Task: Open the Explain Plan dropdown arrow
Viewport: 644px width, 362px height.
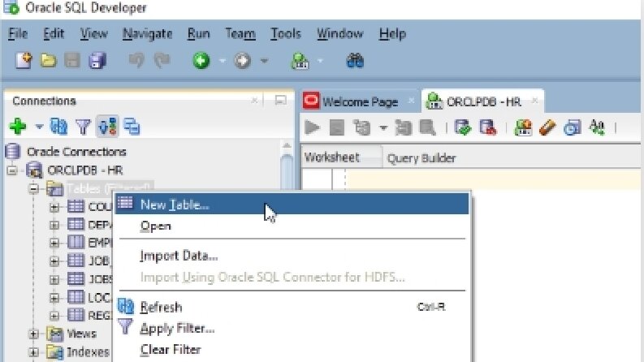Action: pyautogui.click(x=383, y=127)
